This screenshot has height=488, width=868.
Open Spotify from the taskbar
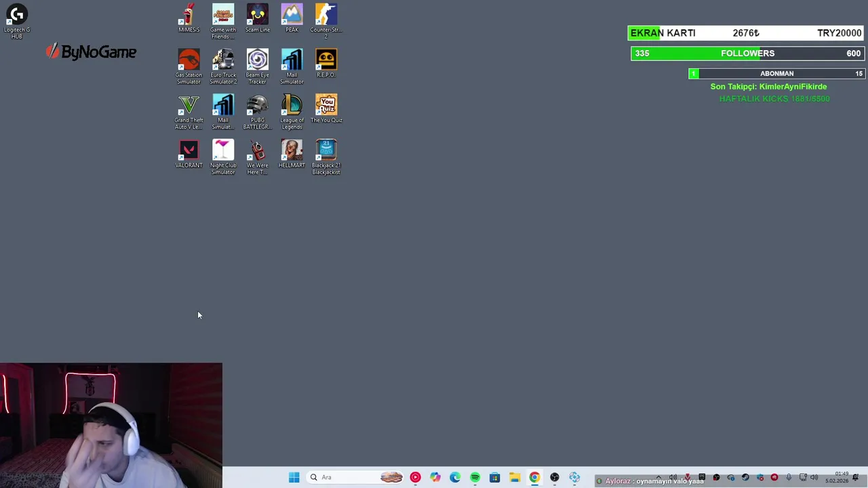pos(475,477)
